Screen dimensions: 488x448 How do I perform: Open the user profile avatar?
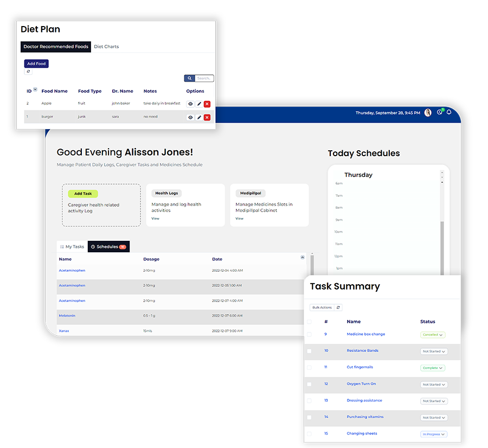pyautogui.click(x=428, y=112)
